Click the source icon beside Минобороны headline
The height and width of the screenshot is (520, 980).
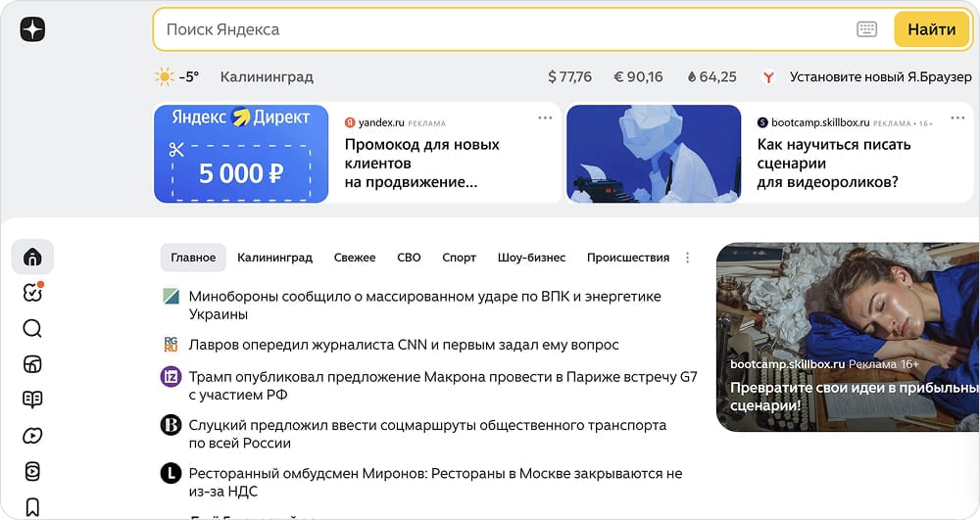tap(171, 296)
